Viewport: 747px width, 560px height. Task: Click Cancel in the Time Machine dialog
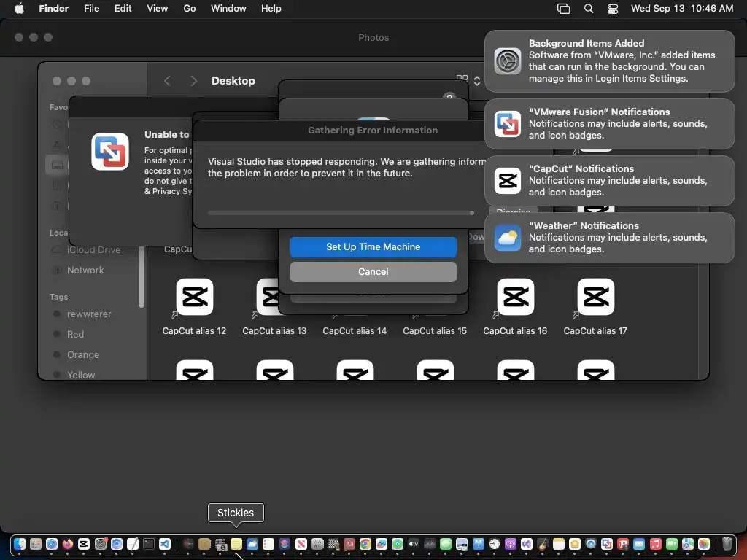click(373, 271)
